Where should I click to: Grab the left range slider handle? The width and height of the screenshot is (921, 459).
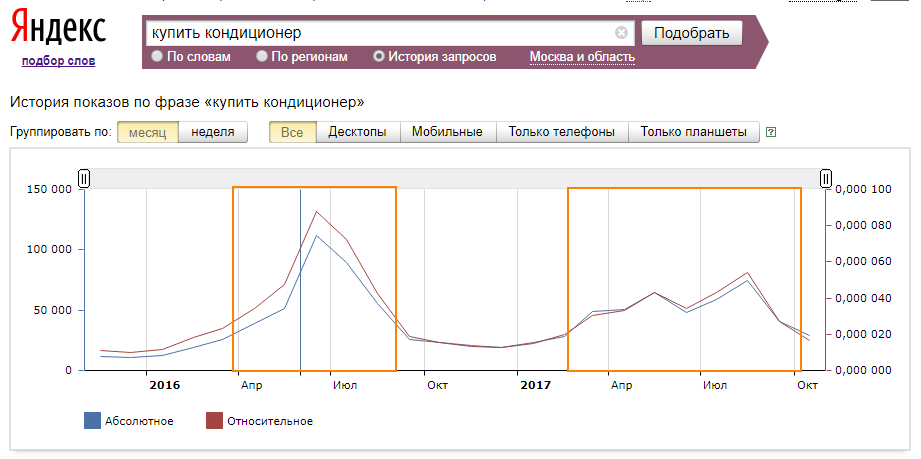point(84,178)
